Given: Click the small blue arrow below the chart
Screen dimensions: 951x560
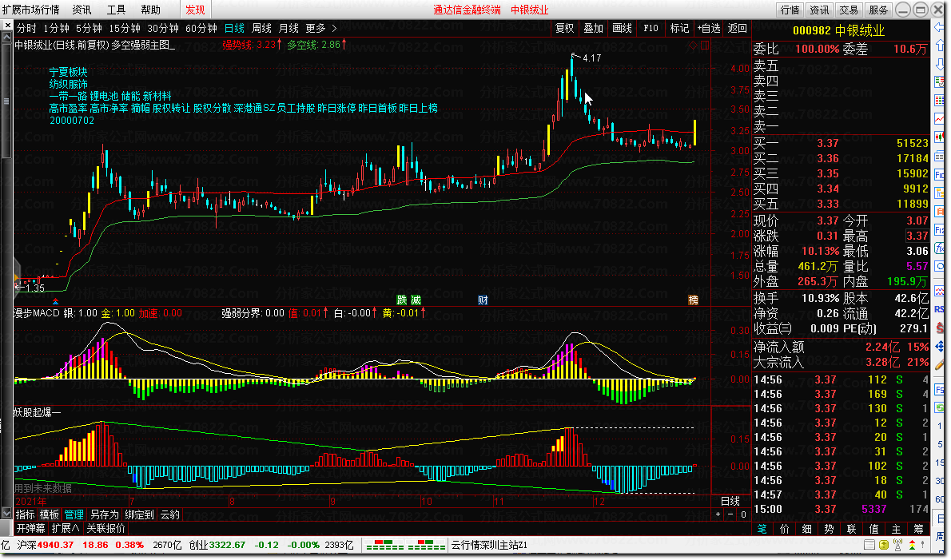Looking at the screenshot, I should 56,301.
